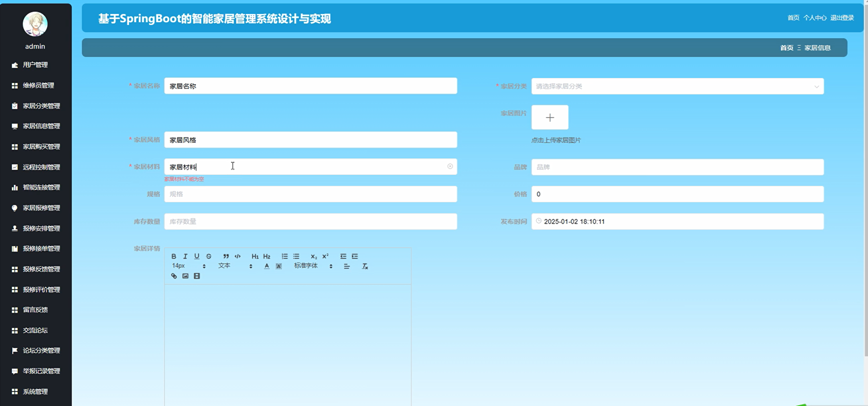Open the 标准字体 font family dropdown
This screenshot has height=406, width=868.
(x=313, y=266)
